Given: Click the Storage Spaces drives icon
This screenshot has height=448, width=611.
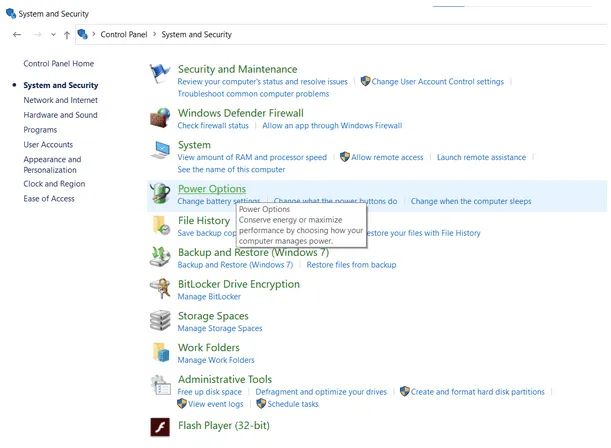Looking at the screenshot, I should [160, 321].
